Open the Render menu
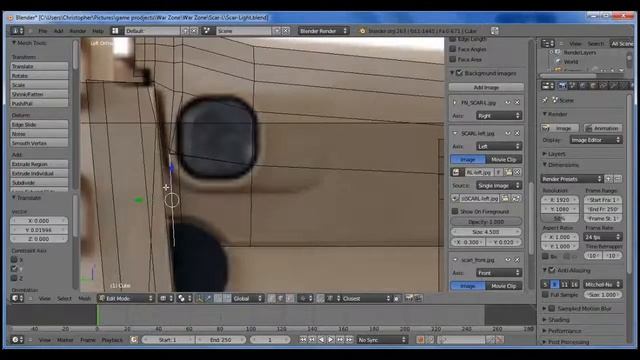This screenshot has height=360, width=640. [x=78, y=31]
